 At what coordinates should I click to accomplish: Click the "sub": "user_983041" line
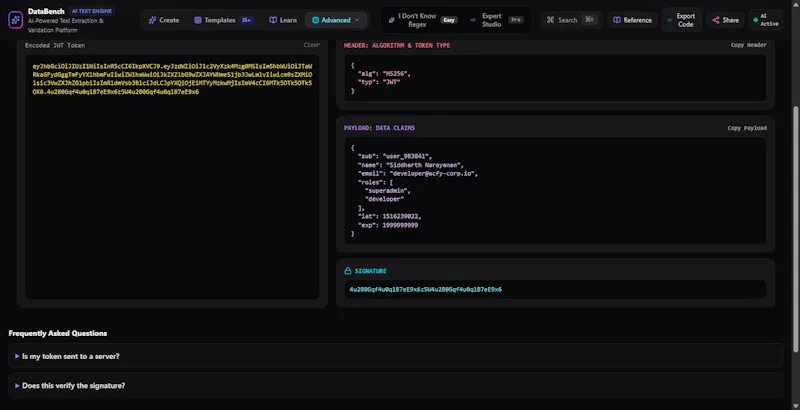[x=395, y=156]
